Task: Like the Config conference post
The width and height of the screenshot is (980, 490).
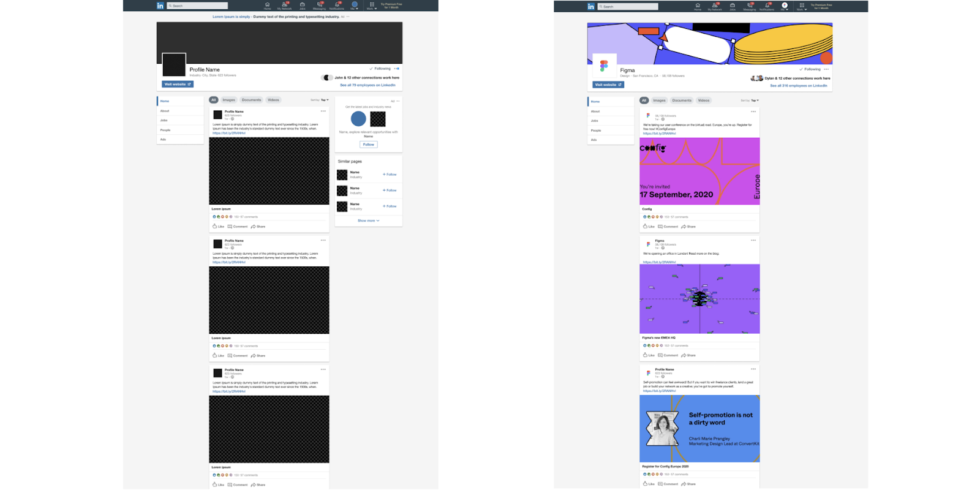Action: (649, 227)
